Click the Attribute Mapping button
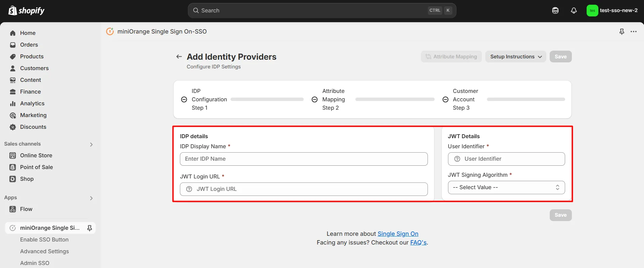Screen dimensions: 644x268 [x=451, y=57]
